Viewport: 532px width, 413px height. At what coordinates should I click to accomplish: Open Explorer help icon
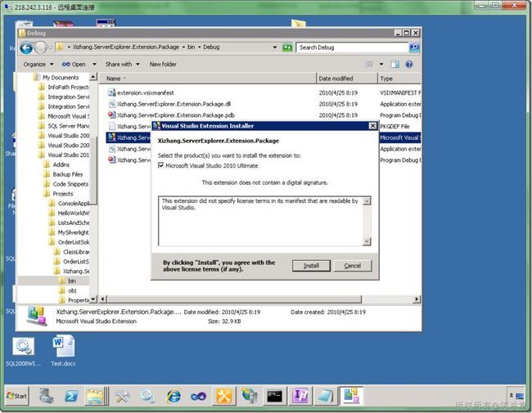coord(409,64)
